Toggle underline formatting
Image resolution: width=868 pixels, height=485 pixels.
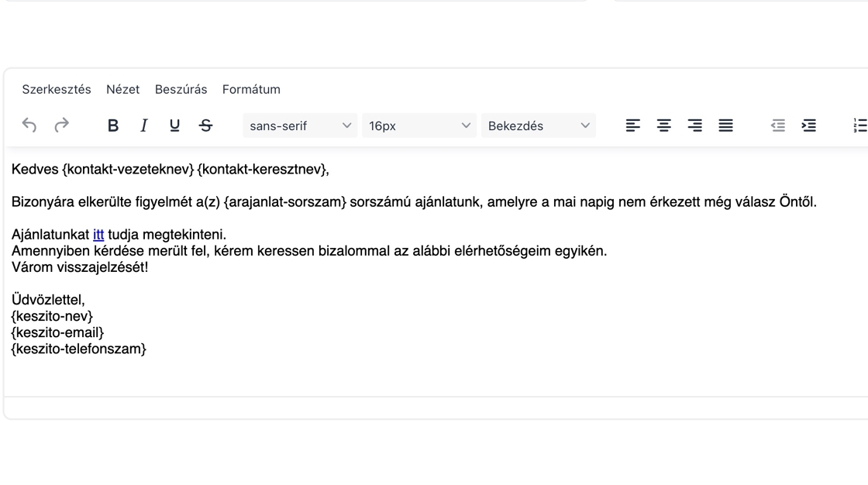[174, 126]
